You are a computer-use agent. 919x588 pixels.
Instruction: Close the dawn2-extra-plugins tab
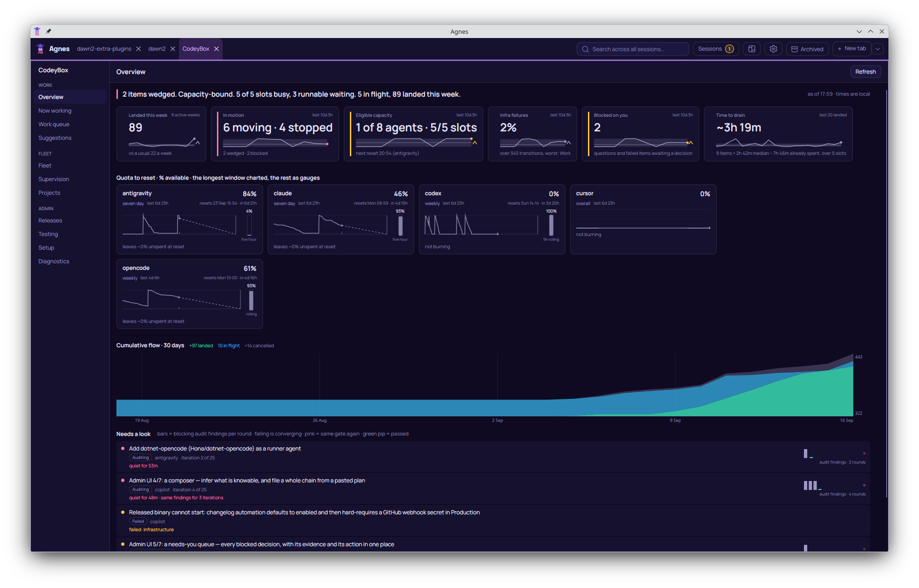[x=139, y=49]
